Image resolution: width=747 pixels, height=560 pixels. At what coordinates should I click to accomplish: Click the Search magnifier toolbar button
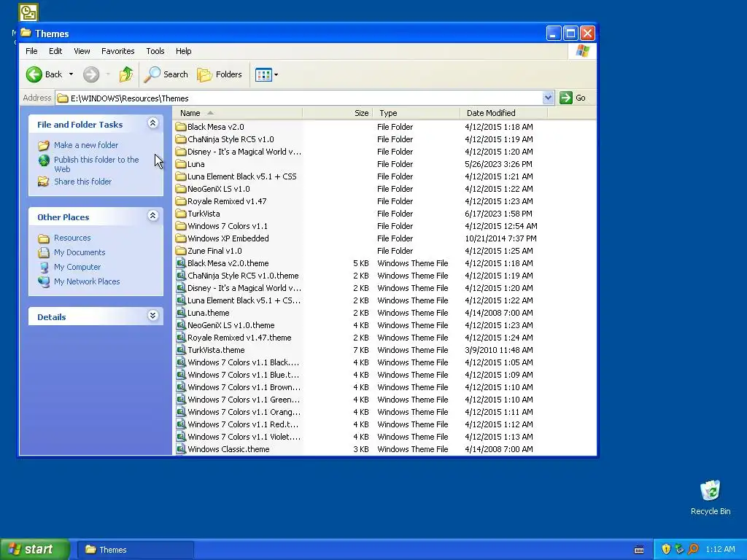[166, 74]
